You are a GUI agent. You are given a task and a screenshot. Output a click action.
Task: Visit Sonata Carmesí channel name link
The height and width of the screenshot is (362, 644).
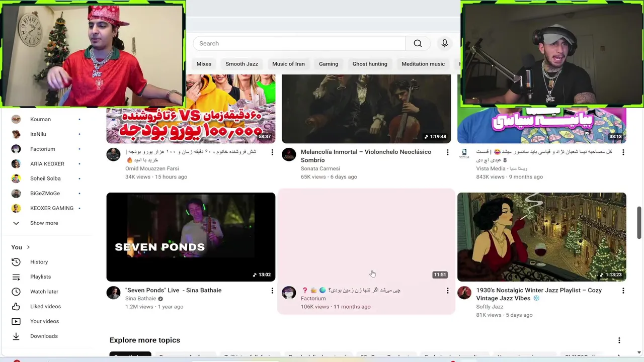(x=320, y=168)
